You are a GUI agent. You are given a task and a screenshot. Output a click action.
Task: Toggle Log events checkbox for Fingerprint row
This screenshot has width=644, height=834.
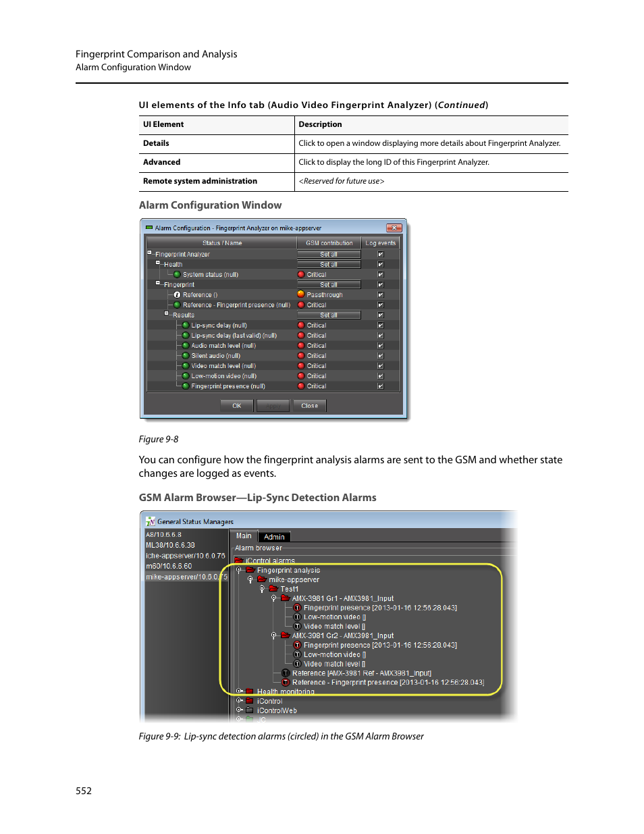pyautogui.click(x=381, y=285)
